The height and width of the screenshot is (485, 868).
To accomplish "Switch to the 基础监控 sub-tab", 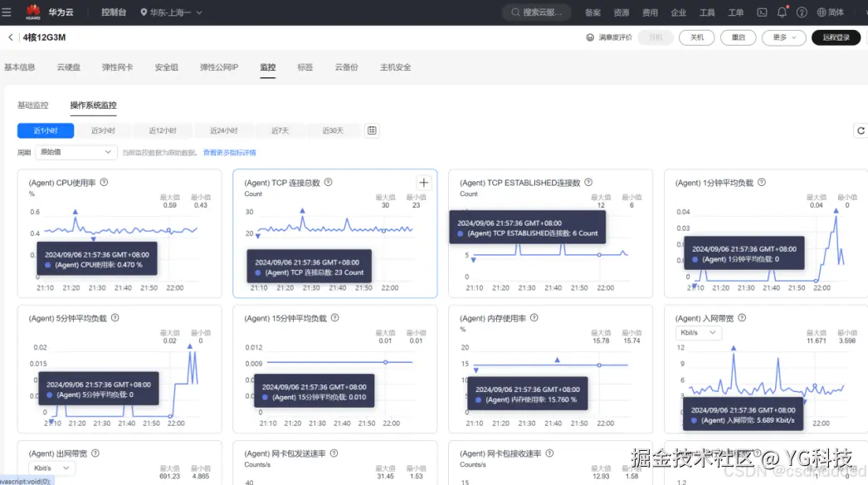I will pyautogui.click(x=32, y=105).
